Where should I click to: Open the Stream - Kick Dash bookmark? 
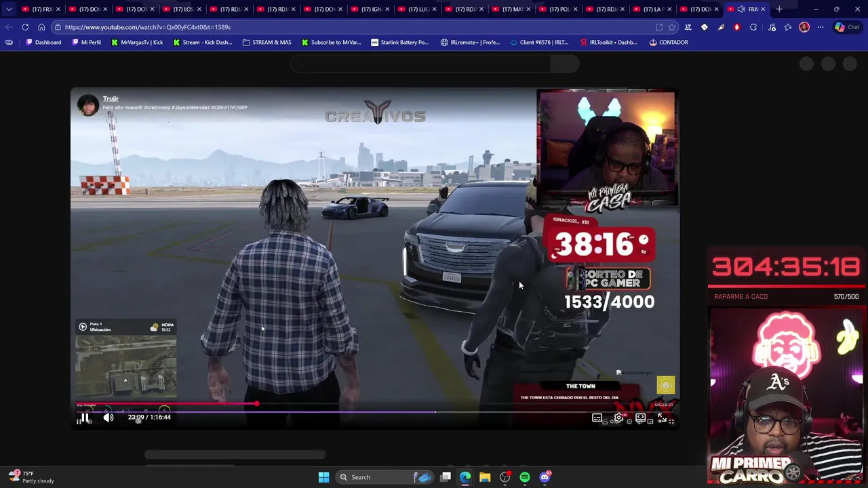tap(202, 42)
